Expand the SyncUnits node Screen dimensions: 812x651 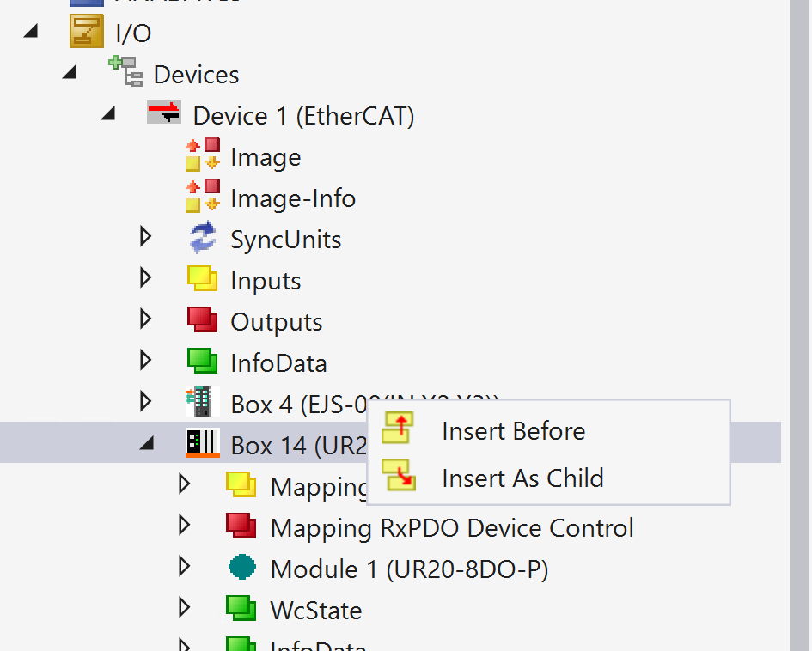[x=145, y=237]
